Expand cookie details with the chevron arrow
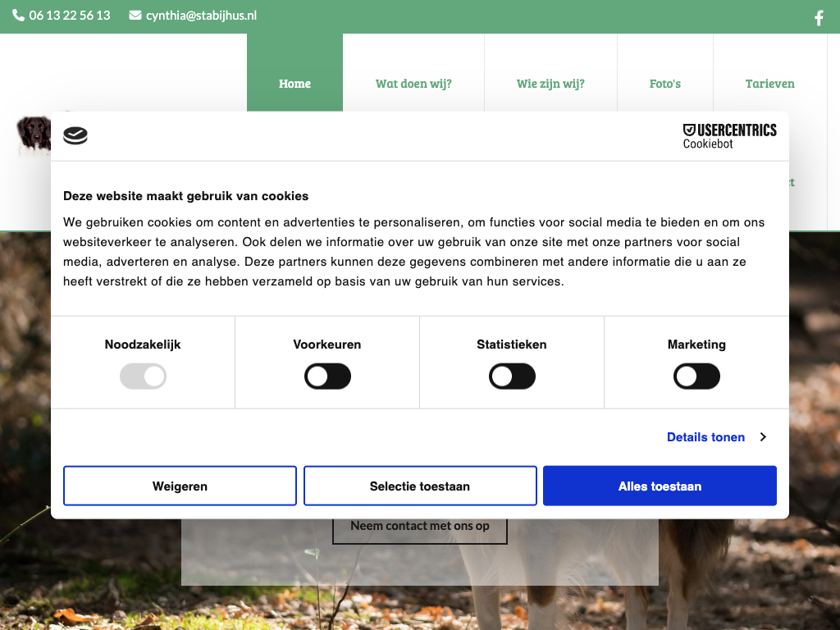Viewport: 840px width, 630px height. click(x=763, y=437)
